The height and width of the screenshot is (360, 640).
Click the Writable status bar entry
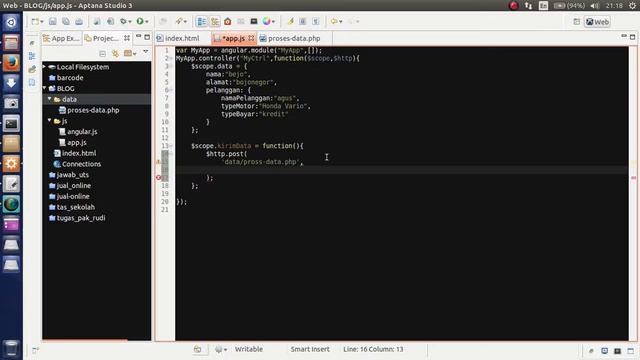(x=249, y=349)
